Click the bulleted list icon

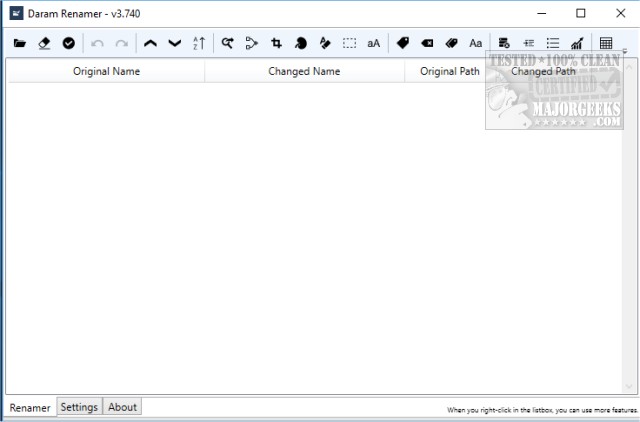553,43
